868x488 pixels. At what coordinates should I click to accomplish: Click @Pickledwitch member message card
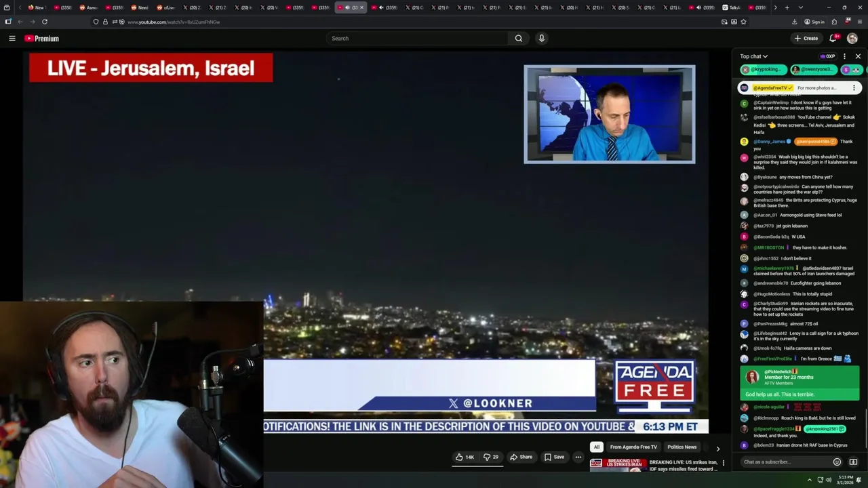pos(800,383)
